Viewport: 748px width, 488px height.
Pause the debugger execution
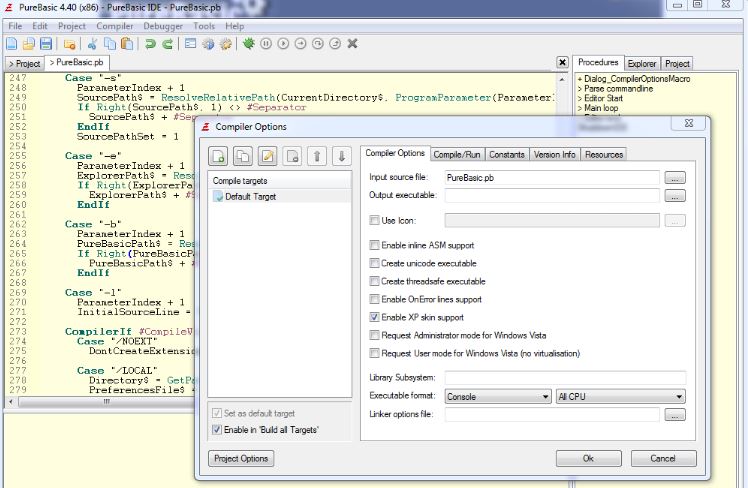[266, 44]
